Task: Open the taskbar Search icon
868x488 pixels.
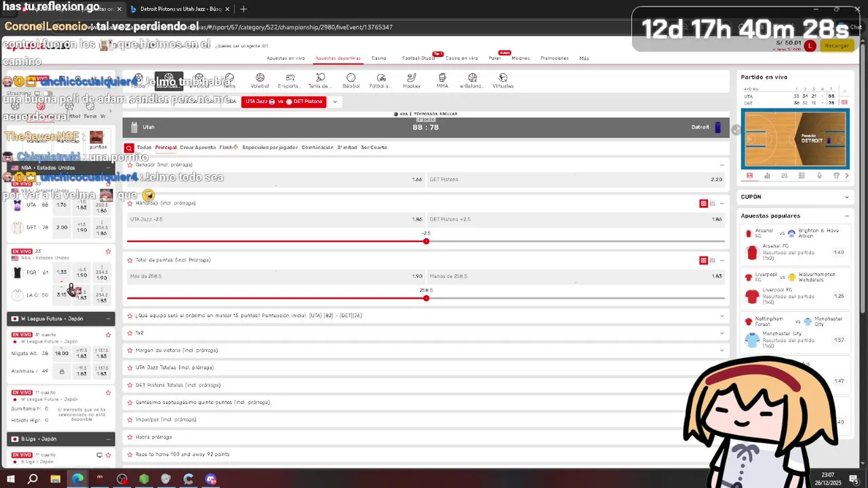Action: 33,479
